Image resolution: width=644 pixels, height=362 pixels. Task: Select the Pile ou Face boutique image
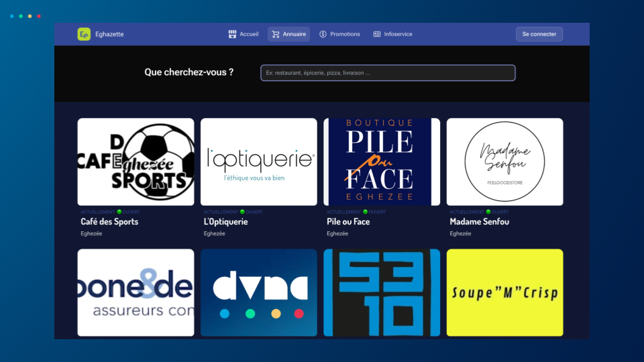coord(382,162)
